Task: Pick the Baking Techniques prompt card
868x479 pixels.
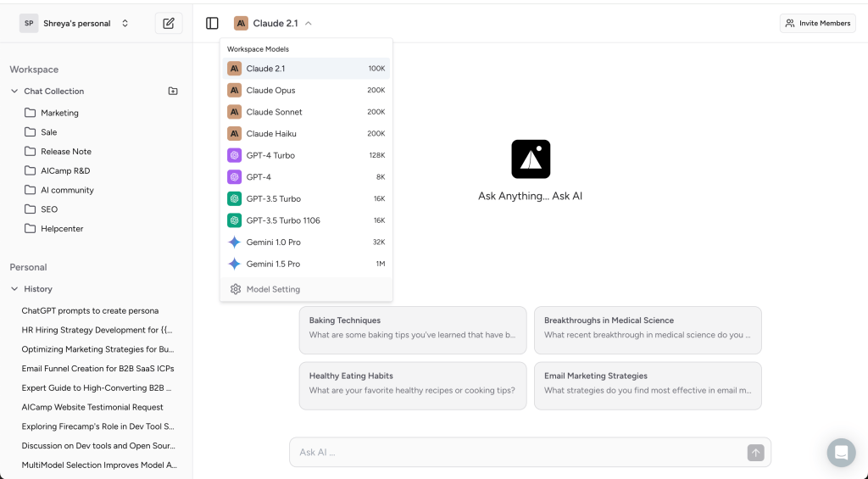Action: [413, 330]
